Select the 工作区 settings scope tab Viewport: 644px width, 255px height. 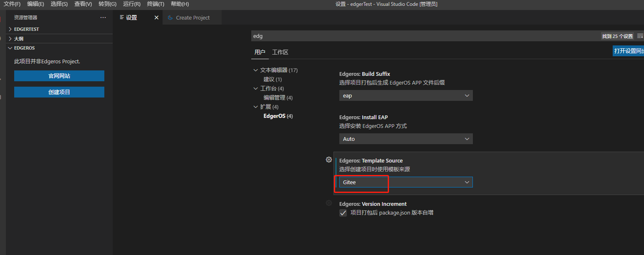pos(280,52)
